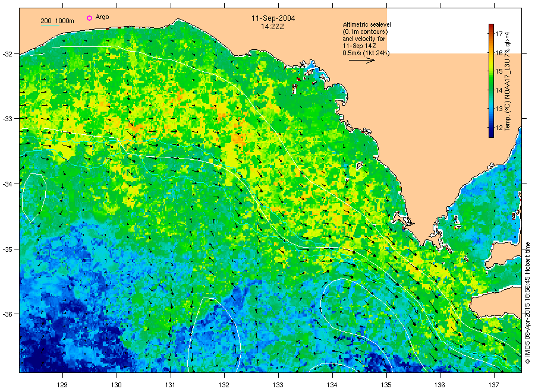Click the '133' longitude axis label
The height and width of the screenshot is (392, 535).
(x=278, y=385)
